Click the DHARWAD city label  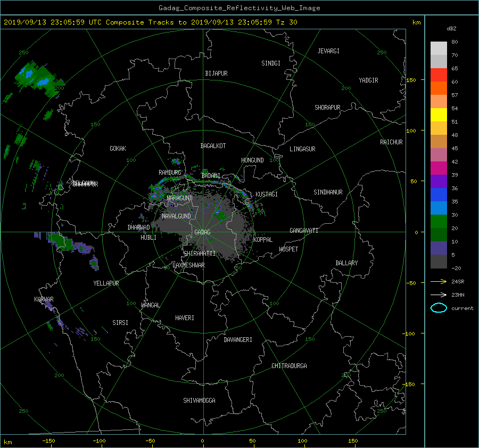(139, 227)
